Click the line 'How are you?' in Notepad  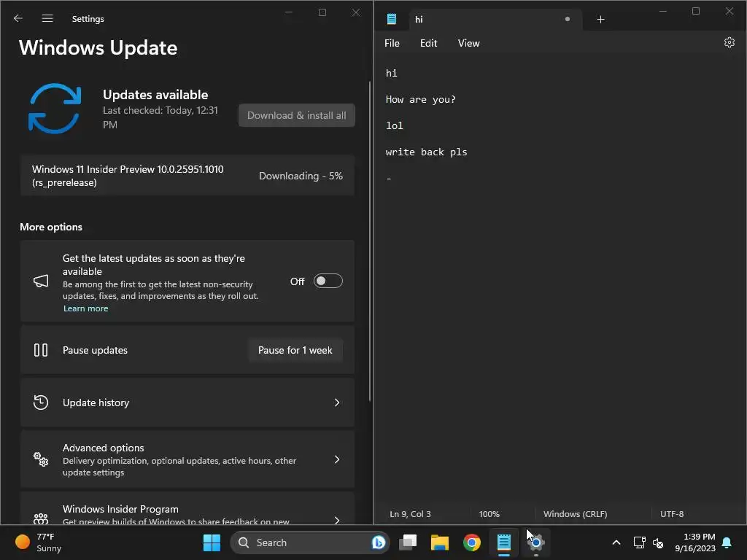pos(421,99)
